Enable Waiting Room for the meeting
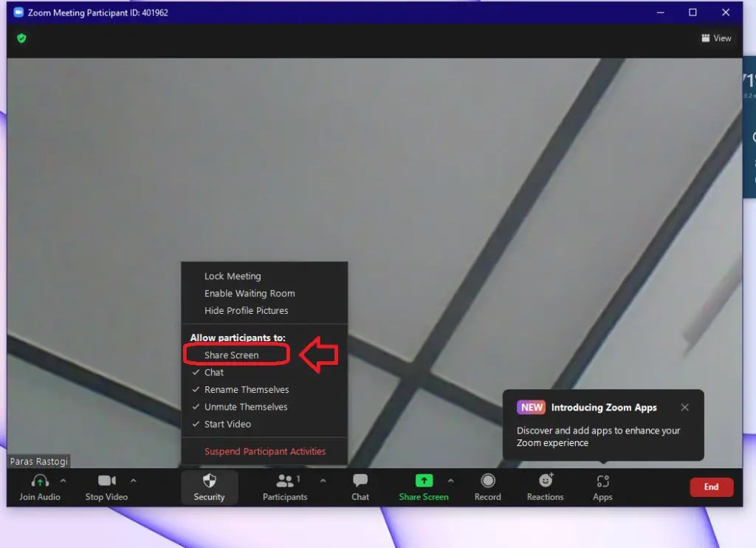 (250, 293)
